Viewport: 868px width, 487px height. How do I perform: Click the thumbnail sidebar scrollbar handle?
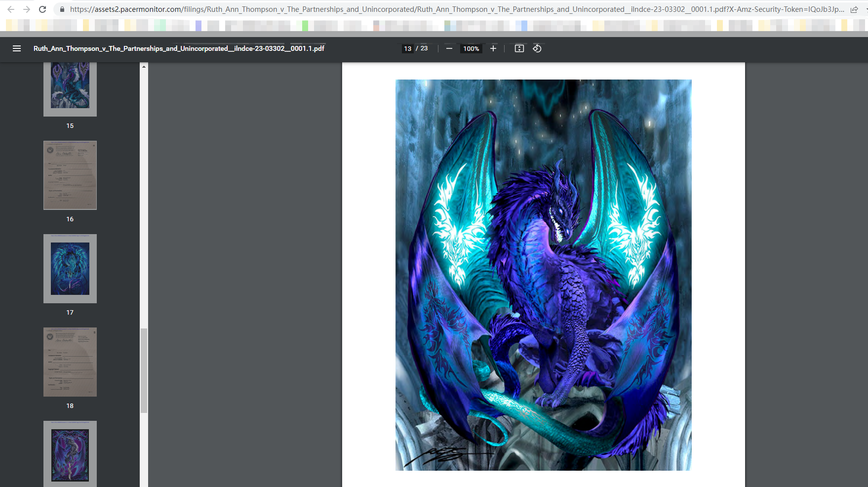click(x=144, y=370)
